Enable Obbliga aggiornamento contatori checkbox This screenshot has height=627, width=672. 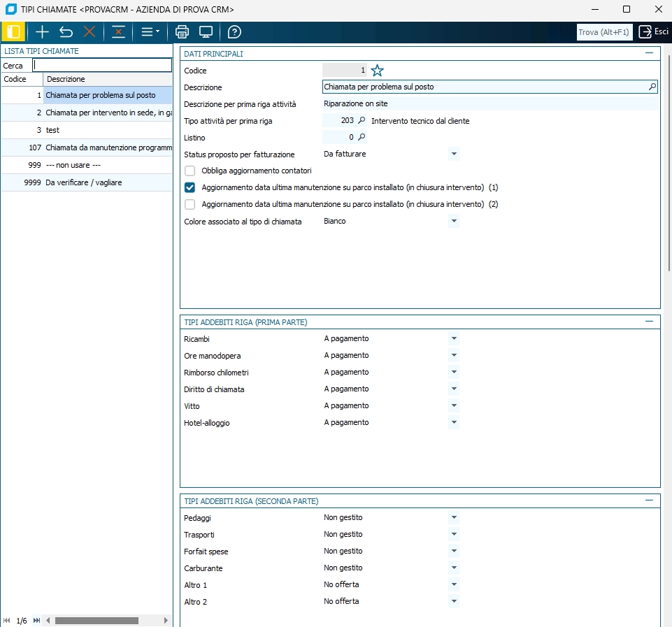pos(190,171)
